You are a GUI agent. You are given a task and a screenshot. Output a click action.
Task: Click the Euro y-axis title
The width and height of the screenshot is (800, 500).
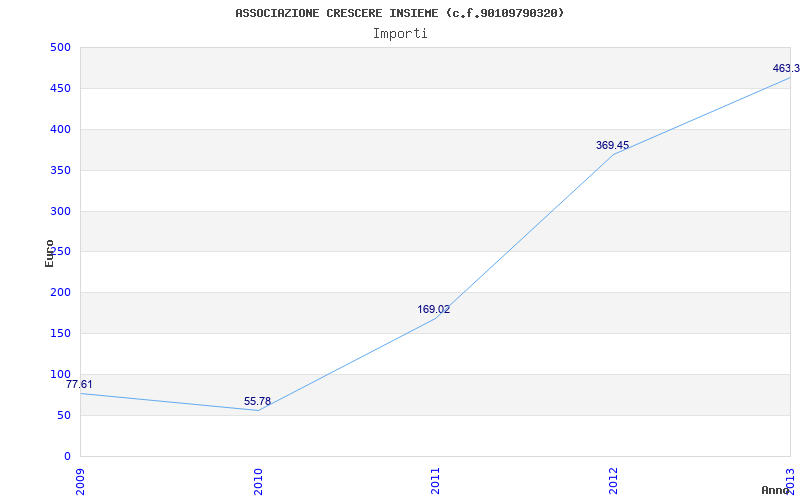49,253
